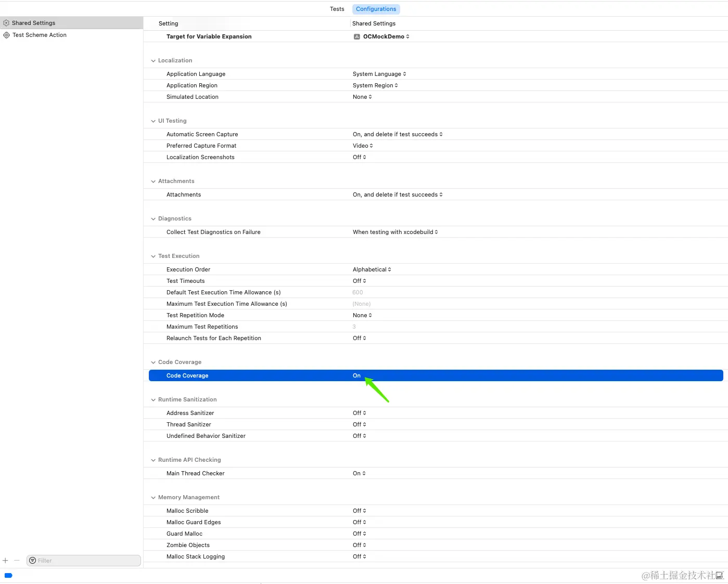
Task: Collapse the UI Testing section
Action: point(153,121)
